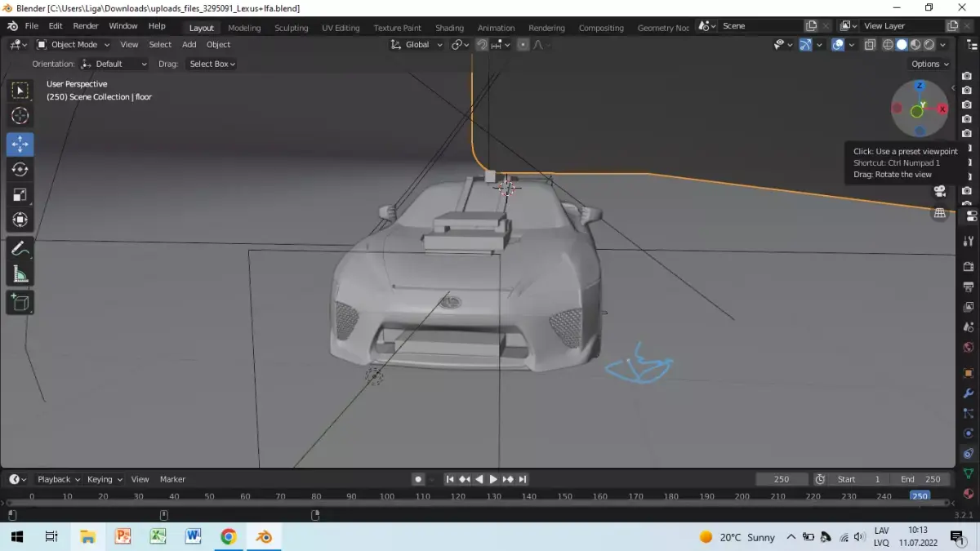Open Orientation Default dropdown
This screenshot has height=551, width=980.
coord(114,64)
